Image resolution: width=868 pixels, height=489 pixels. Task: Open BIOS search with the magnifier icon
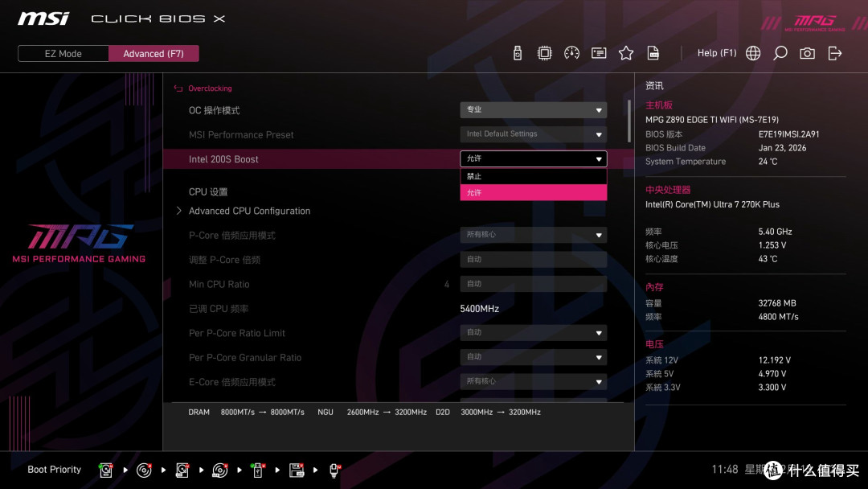780,53
